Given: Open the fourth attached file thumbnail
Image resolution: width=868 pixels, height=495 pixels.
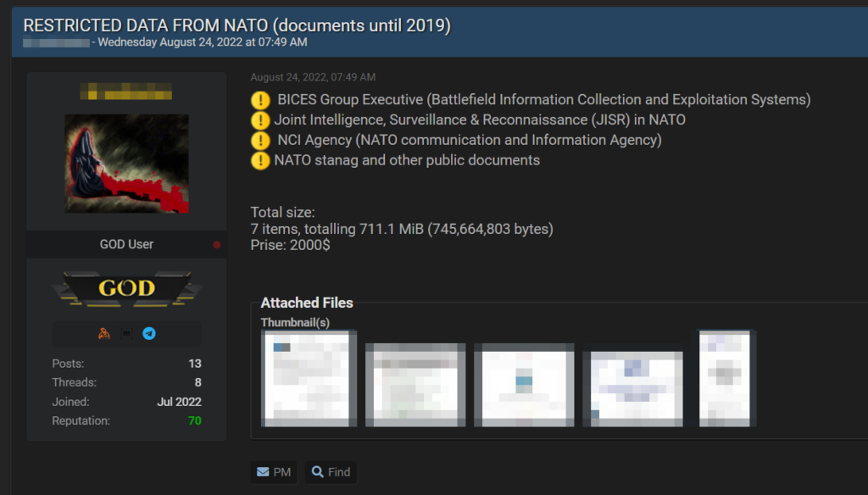Looking at the screenshot, I should [x=632, y=386].
